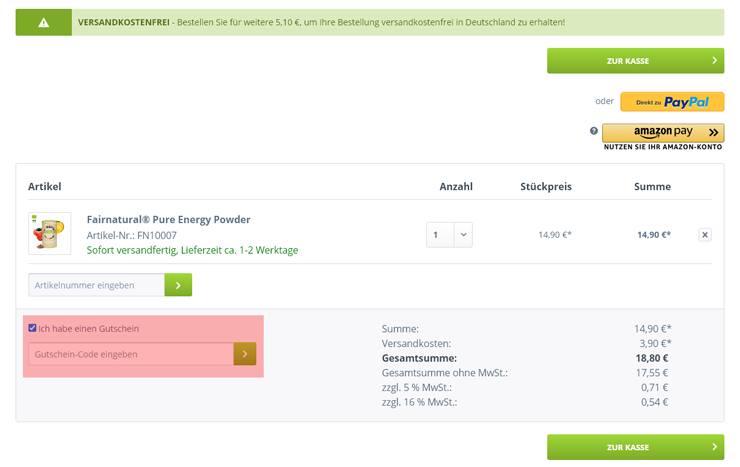
Task: Proceed with top Zur Kasse button
Action: point(628,61)
